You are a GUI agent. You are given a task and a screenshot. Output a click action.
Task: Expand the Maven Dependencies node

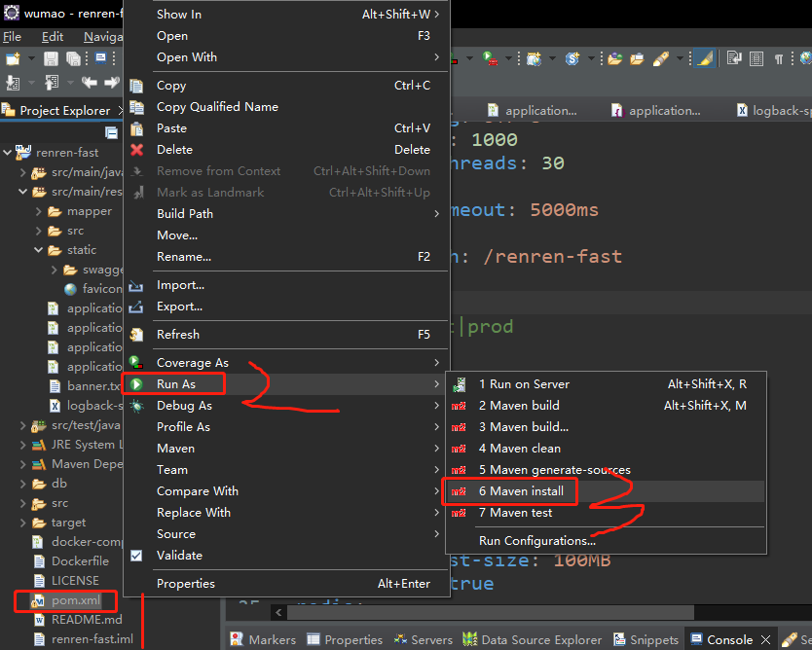[22, 464]
